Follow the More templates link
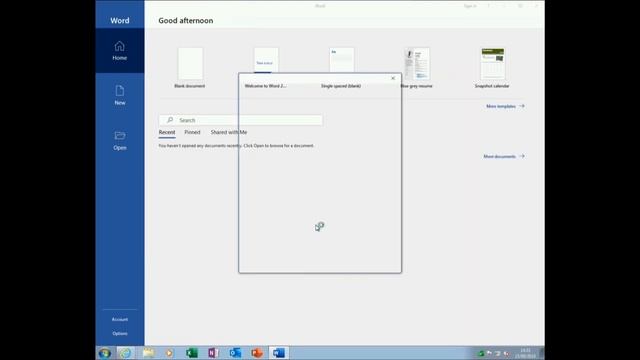 point(505,106)
